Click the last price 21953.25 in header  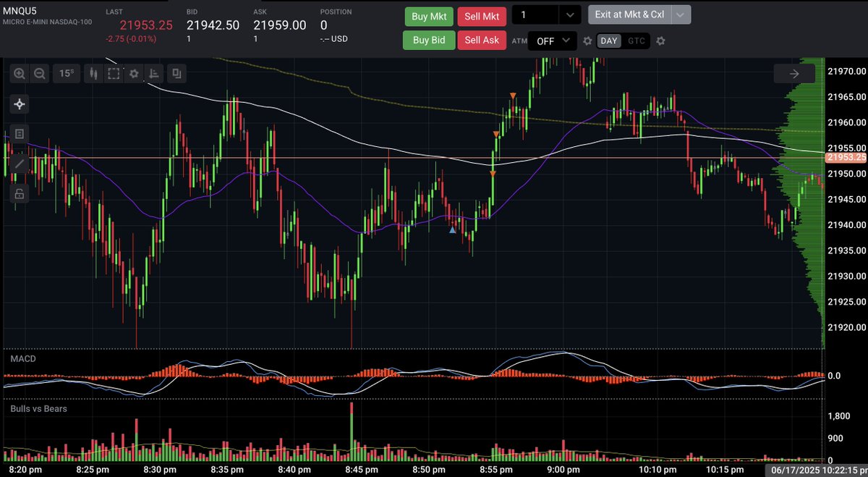click(146, 25)
